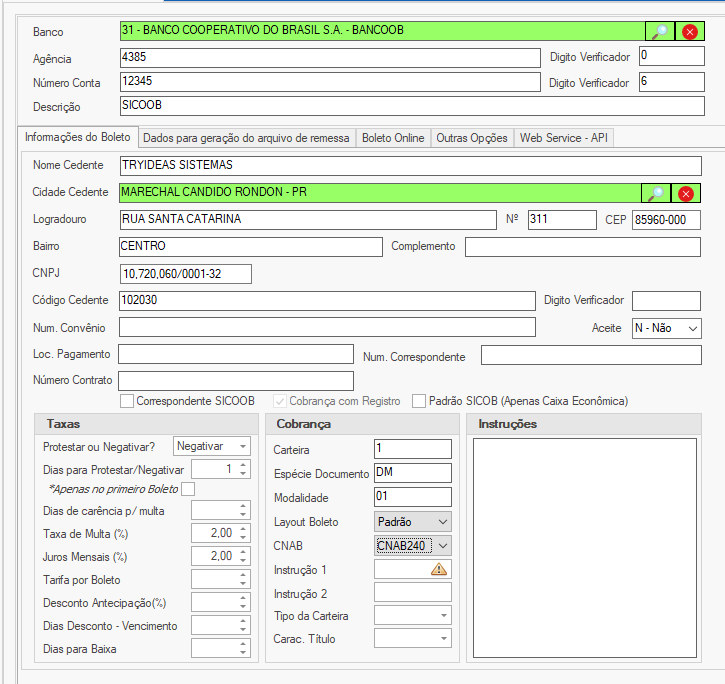The height and width of the screenshot is (684, 725).
Task: Increase Dias de carência p/ multa
Action: (x=243, y=506)
